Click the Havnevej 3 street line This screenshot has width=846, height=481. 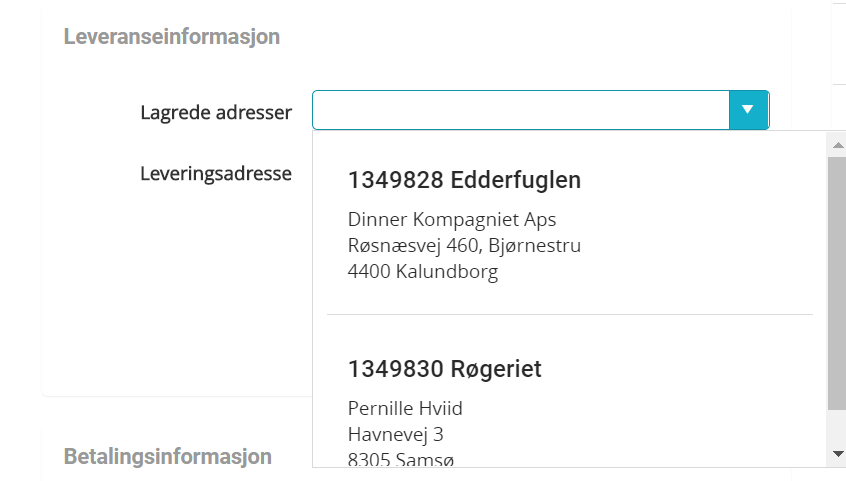(395, 434)
